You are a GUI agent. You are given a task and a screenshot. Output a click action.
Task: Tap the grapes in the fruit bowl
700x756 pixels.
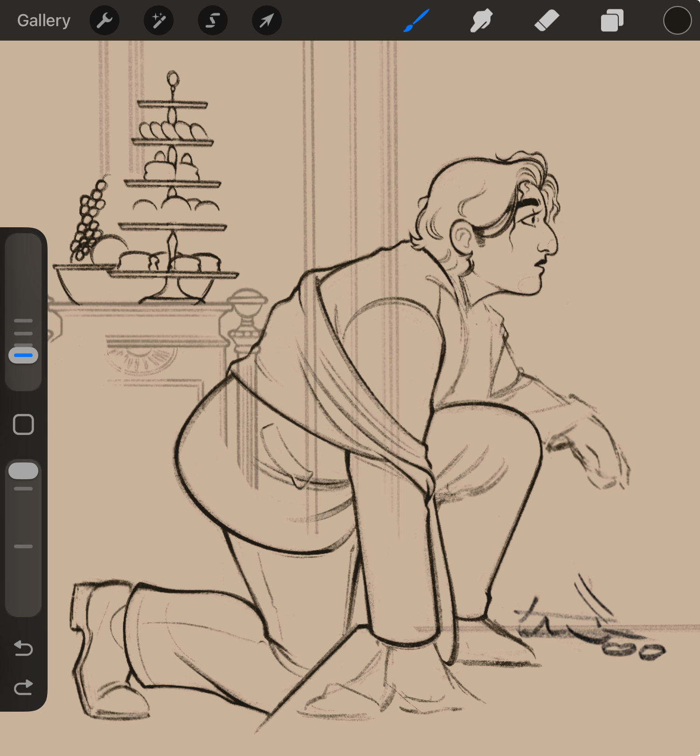(x=88, y=219)
